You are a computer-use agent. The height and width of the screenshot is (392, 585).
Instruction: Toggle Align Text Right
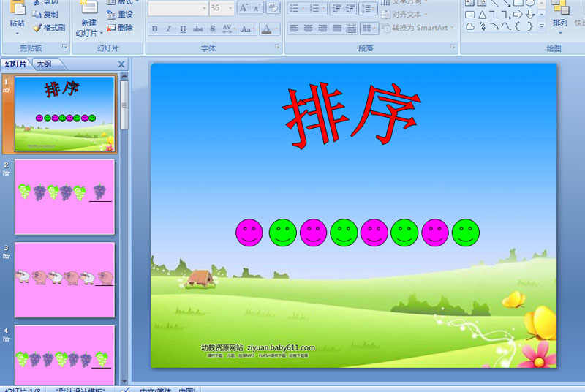(x=322, y=28)
